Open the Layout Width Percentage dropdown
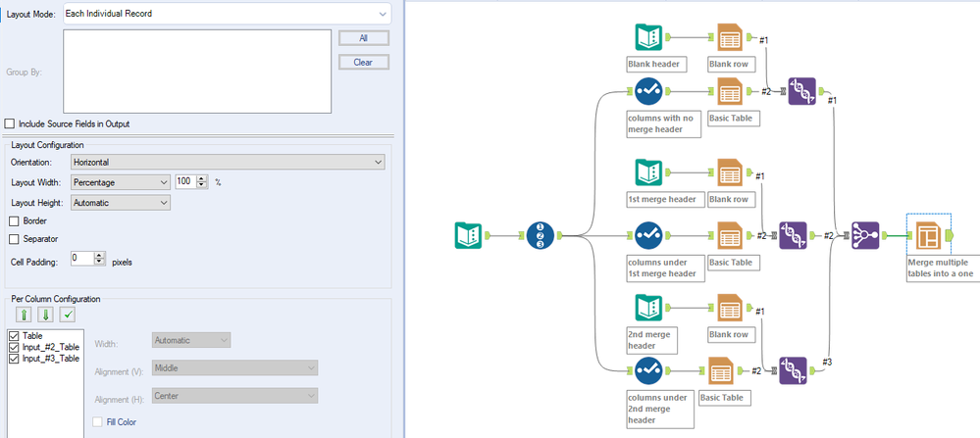980x438 pixels. [121, 182]
